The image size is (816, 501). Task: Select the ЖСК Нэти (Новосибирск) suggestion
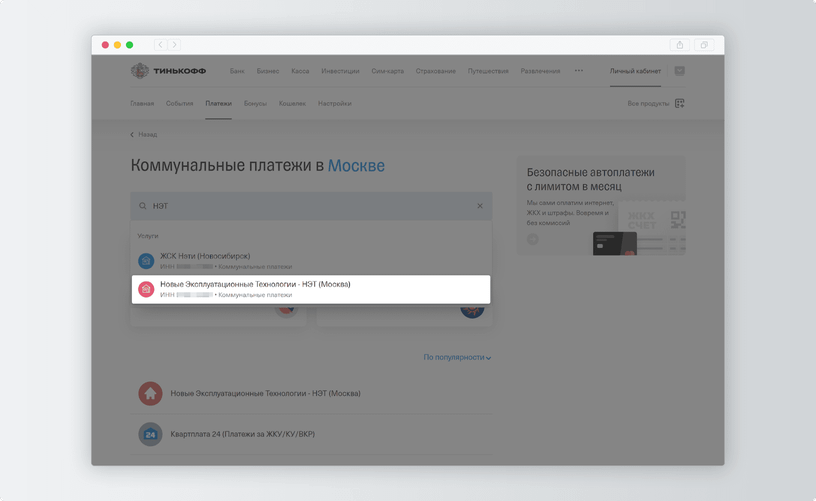(x=311, y=261)
